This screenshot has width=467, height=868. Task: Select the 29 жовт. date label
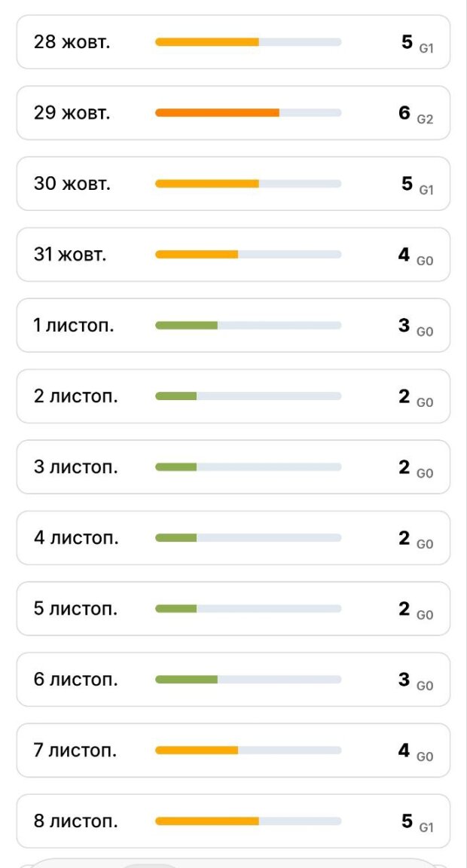tap(72, 113)
